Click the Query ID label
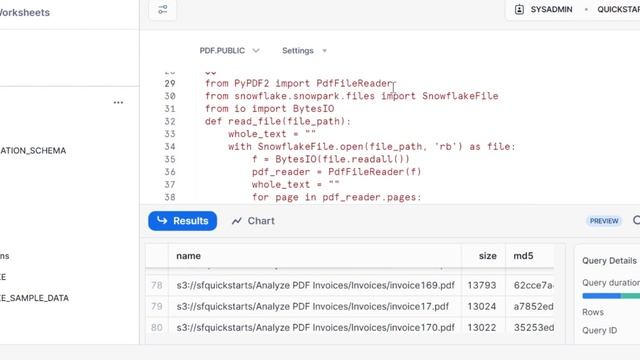The image size is (640, 360). click(x=599, y=331)
